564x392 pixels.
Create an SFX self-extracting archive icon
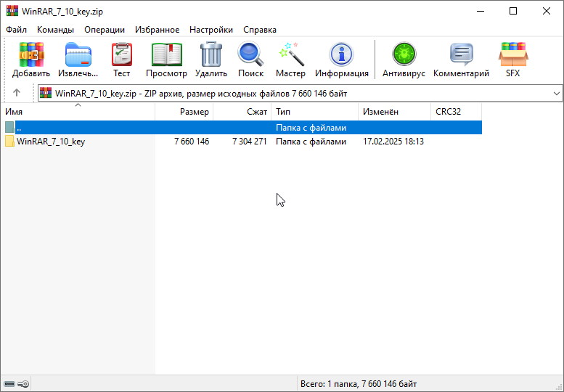click(513, 54)
